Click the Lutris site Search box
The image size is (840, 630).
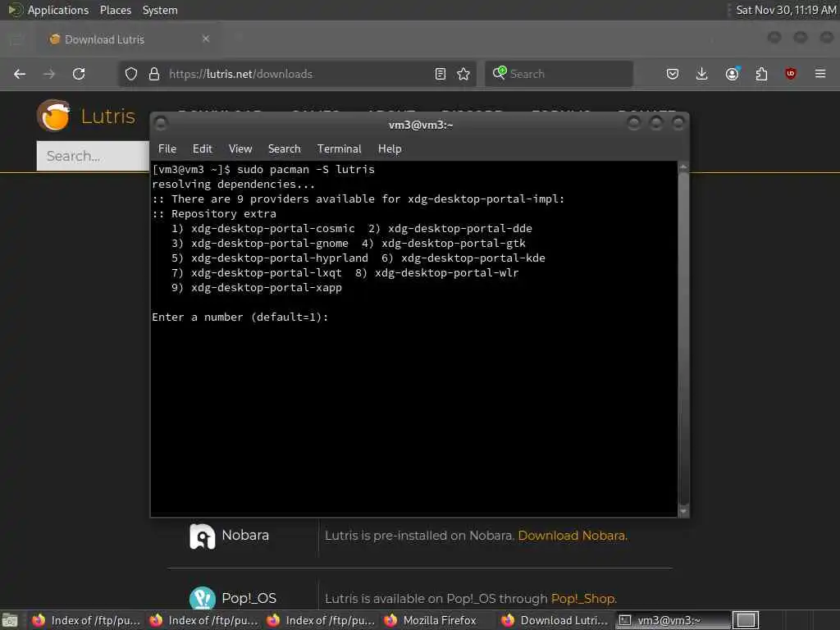coord(93,156)
